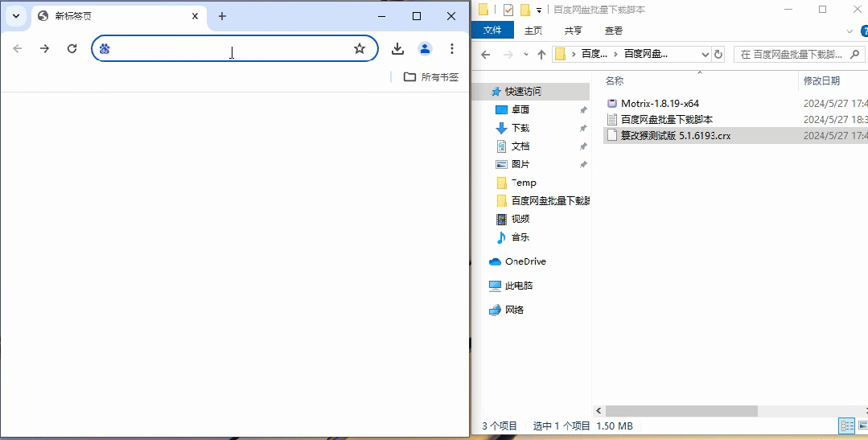
Task: Click Explorer quick access properties checkmark icon
Action: tap(508, 10)
